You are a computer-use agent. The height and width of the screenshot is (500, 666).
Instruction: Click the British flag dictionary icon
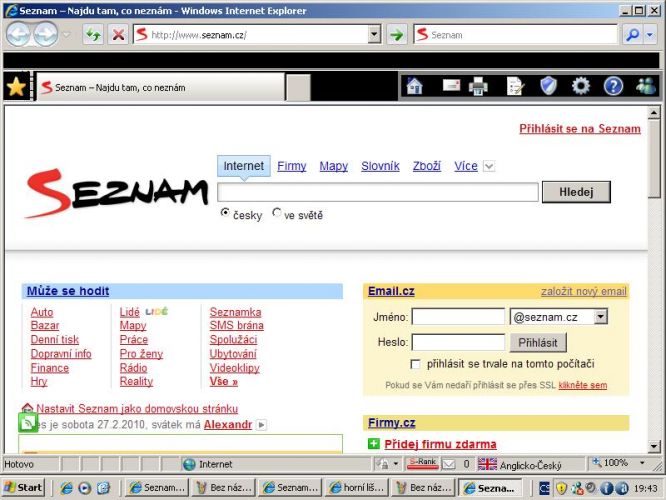coord(487,464)
